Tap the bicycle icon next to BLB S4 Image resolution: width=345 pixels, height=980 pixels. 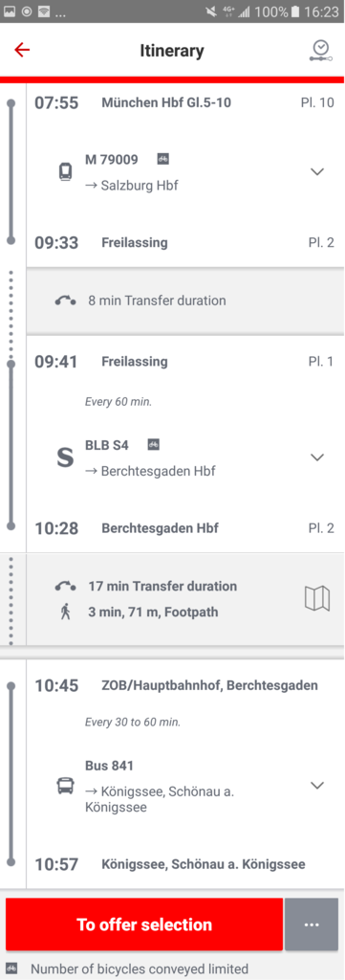click(x=154, y=444)
